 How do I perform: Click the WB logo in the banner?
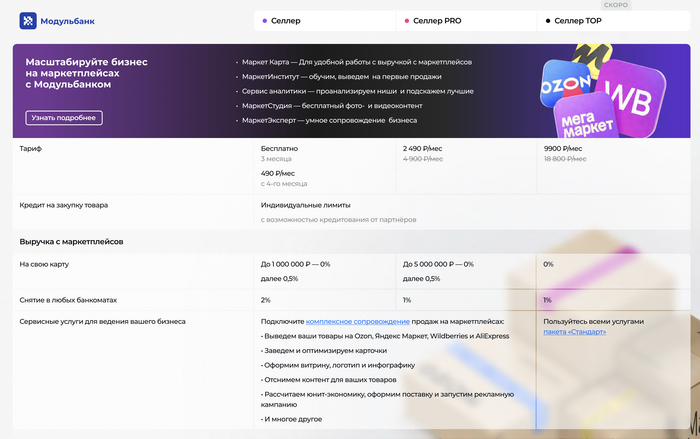point(630,97)
